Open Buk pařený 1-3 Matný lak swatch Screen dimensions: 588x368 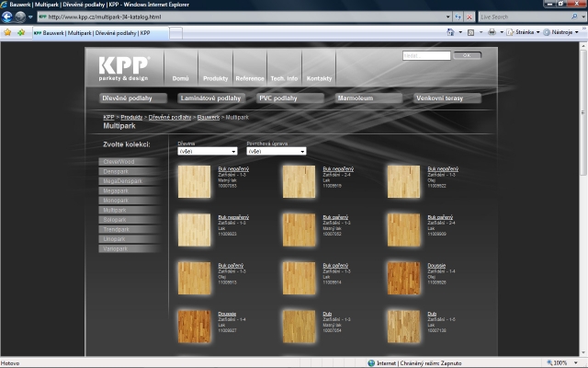pyautogui.click(x=299, y=230)
